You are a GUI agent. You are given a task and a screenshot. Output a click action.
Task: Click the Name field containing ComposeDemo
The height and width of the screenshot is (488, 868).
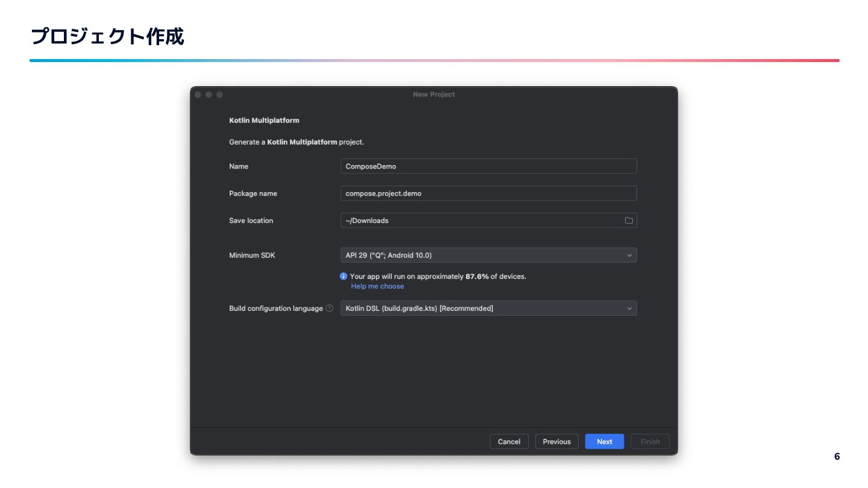[x=488, y=166]
